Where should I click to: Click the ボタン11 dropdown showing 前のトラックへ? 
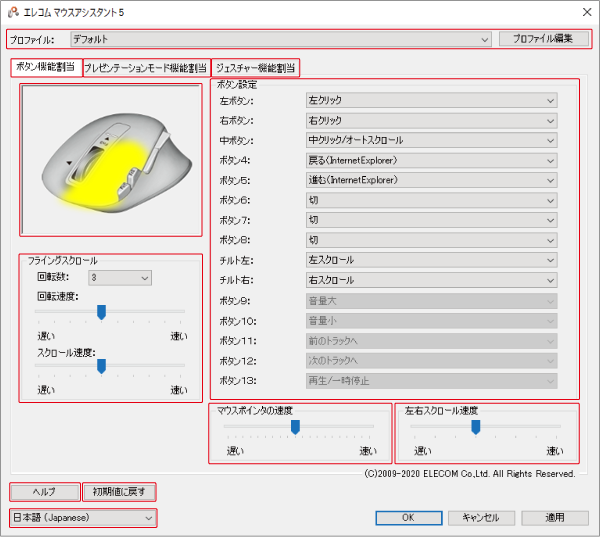tap(431, 341)
